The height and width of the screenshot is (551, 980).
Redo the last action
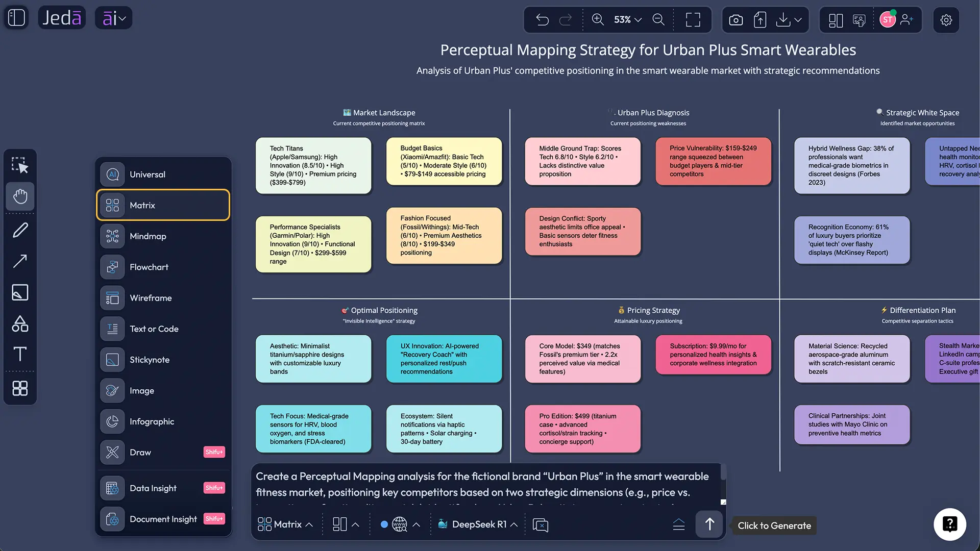(x=566, y=20)
